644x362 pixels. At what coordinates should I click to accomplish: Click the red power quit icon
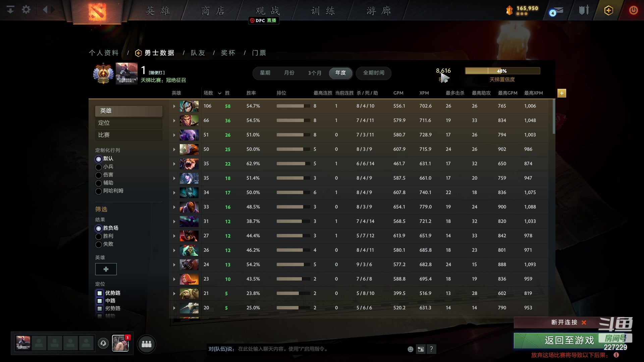(633, 10)
